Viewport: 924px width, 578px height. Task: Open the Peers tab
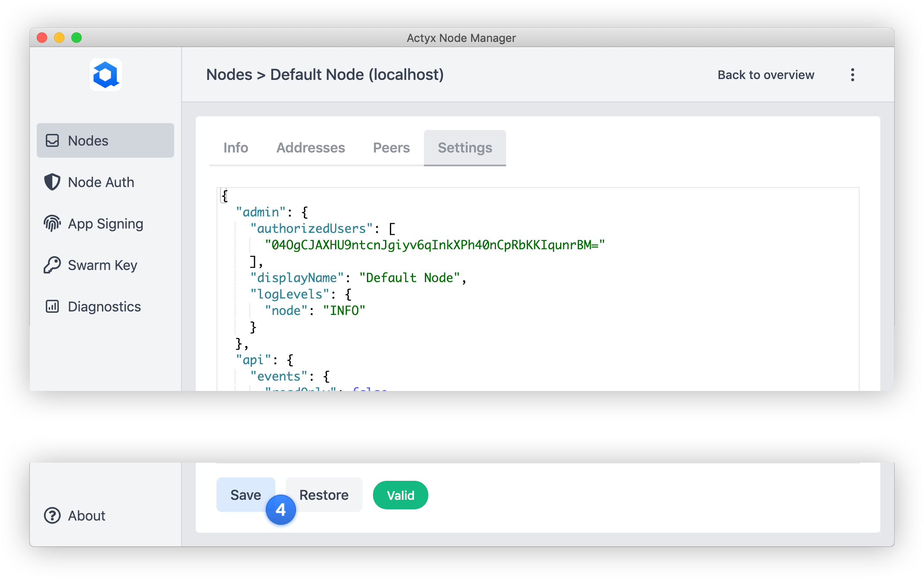391,148
